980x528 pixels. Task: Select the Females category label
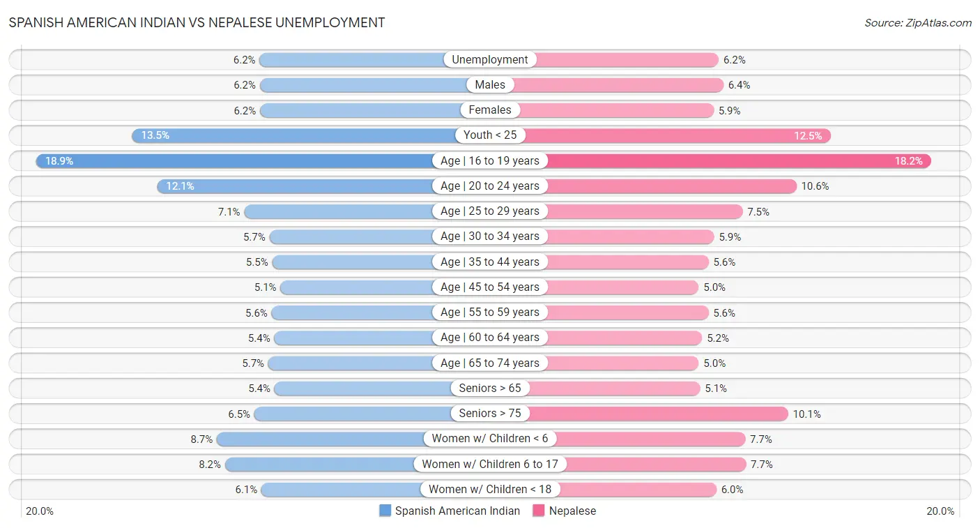490,110
